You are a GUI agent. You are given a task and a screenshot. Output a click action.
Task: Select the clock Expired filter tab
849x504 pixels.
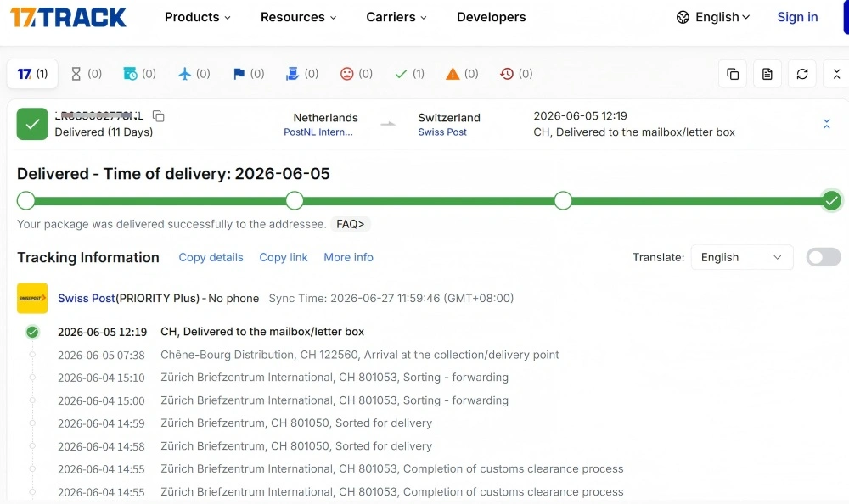(516, 74)
